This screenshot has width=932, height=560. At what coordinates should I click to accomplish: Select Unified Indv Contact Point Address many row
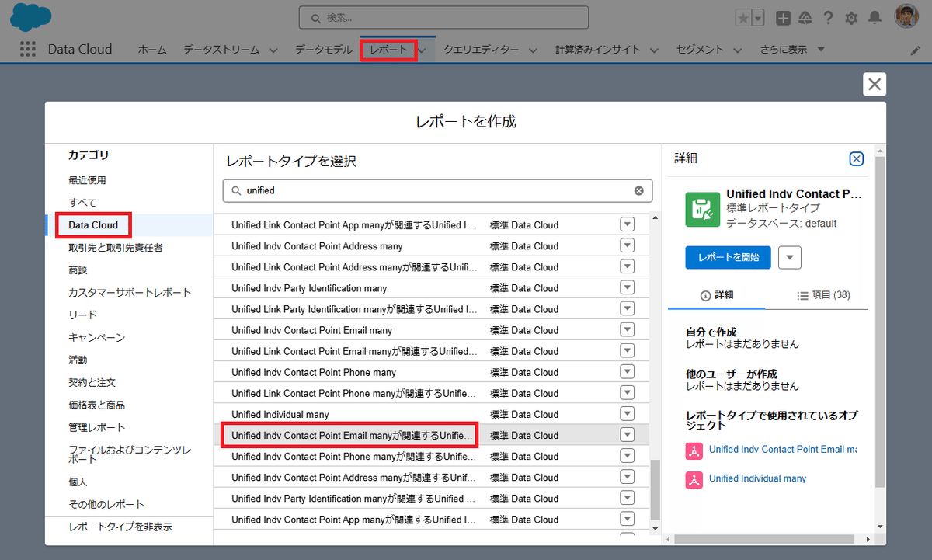[x=433, y=246]
